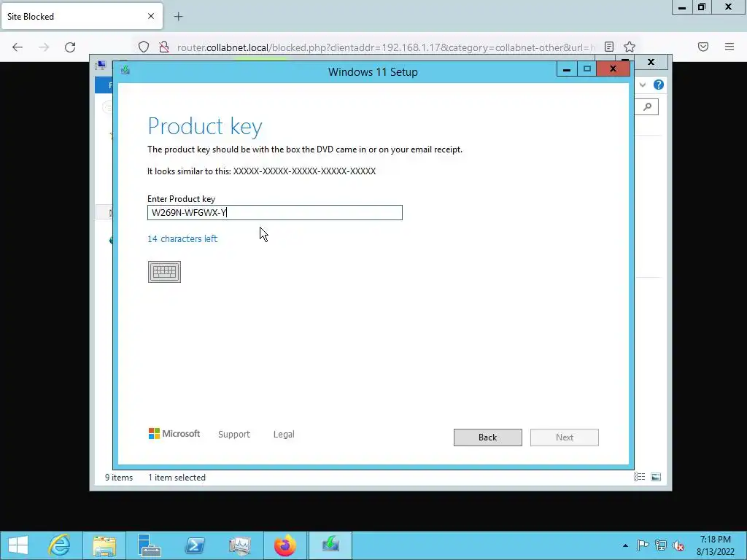747x560 pixels.
Task: Go forward in Firefox browser
Action: click(x=44, y=47)
